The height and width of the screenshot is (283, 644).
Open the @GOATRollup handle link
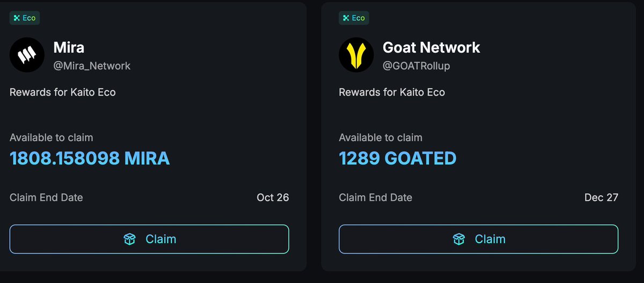pyautogui.click(x=416, y=66)
